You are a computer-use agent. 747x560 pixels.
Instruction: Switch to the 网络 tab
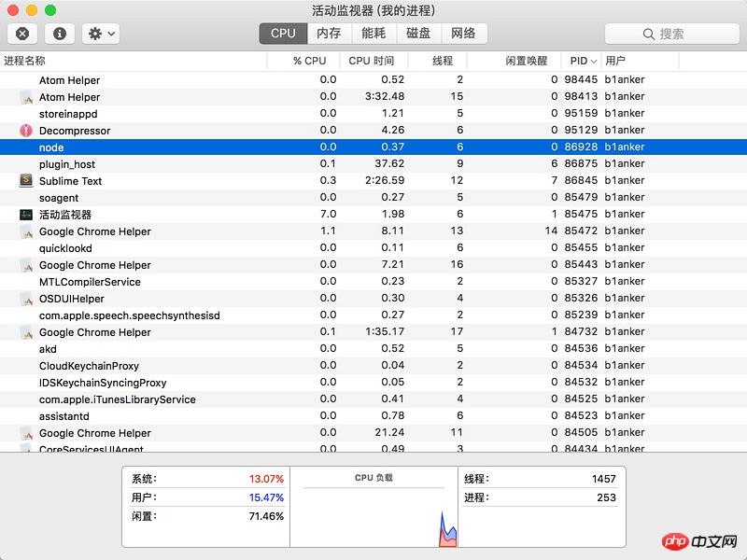[x=463, y=34]
